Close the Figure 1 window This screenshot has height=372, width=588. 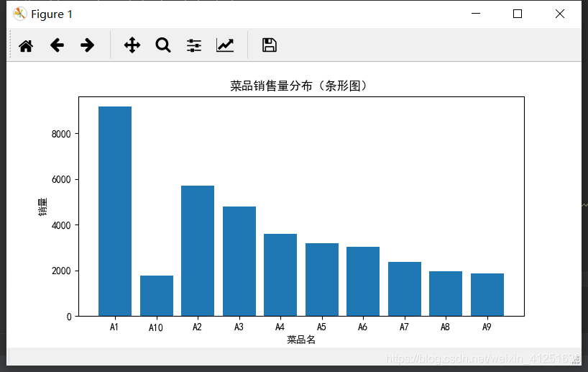point(560,14)
